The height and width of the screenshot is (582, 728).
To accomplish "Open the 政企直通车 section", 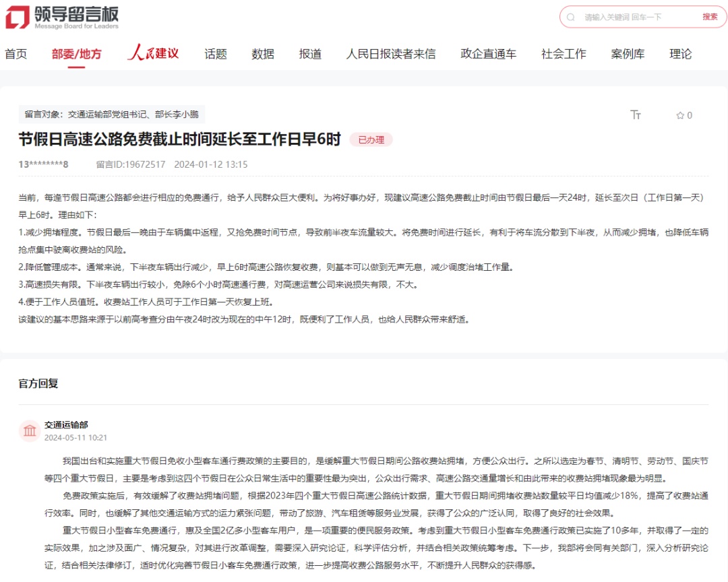I will (487, 54).
